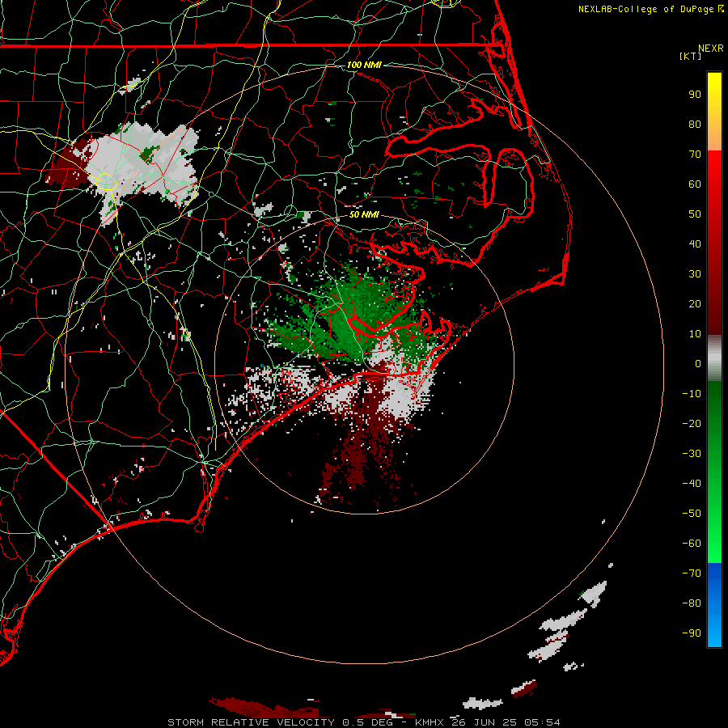Click the 0 value on velocity scale
The height and width of the screenshot is (728, 728).
click(698, 363)
